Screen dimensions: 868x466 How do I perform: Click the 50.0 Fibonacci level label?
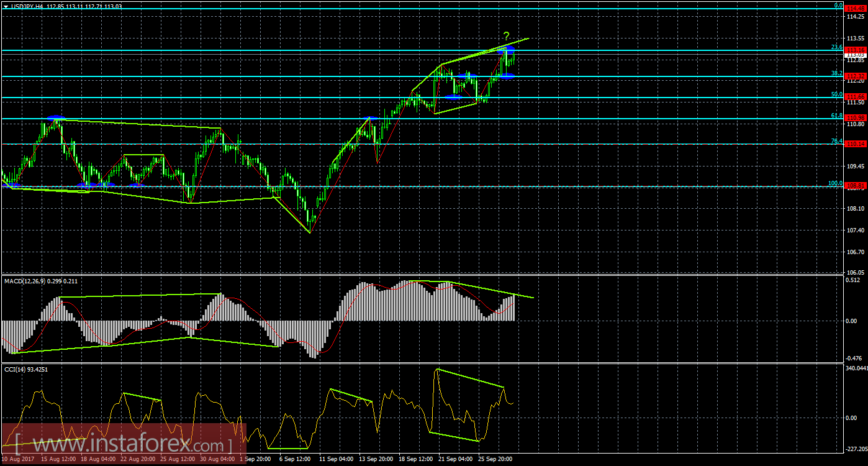click(836, 94)
